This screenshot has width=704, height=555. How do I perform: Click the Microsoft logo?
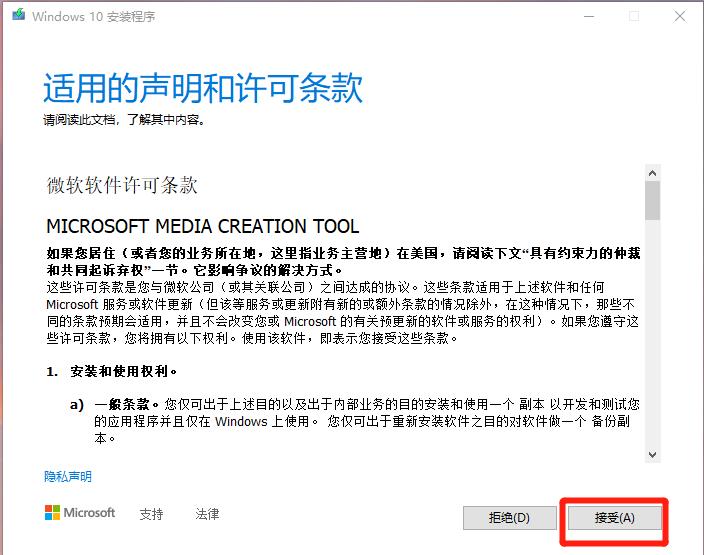point(80,512)
